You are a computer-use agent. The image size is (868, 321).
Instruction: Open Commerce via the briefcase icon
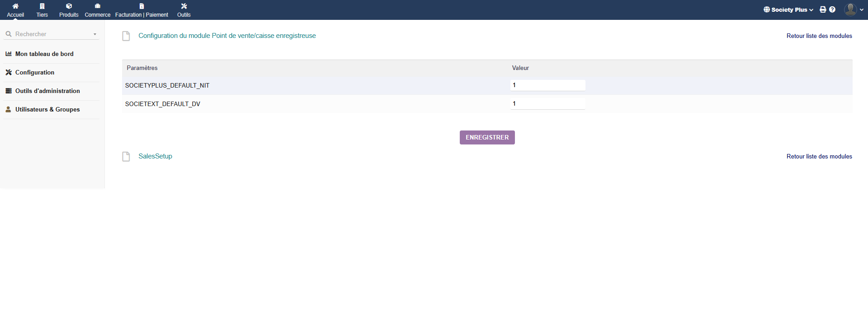97,6
